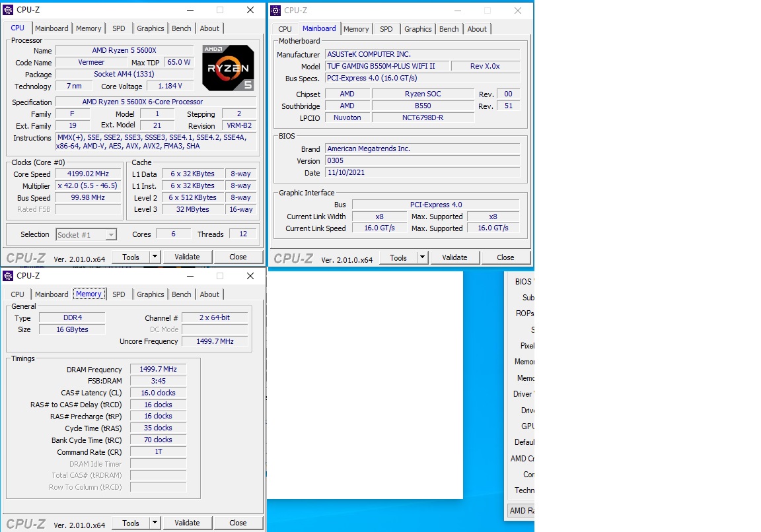Switch to Memory tab in the CPU window
This screenshot has width=761, height=532.
[x=89, y=28]
